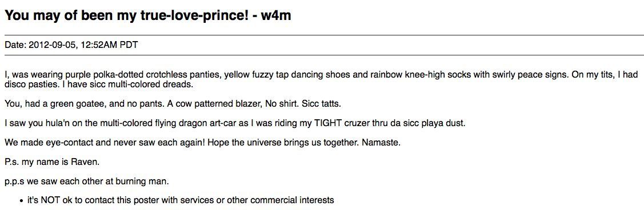644x210 pixels.
Task: Click the paragraph starting 'I, was wearing'
Action: 321,79
